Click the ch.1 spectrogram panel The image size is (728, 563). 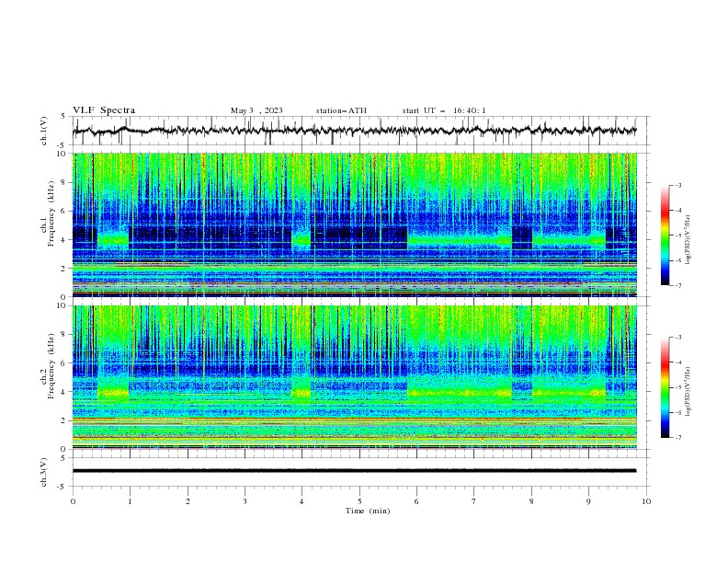(355, 224)
